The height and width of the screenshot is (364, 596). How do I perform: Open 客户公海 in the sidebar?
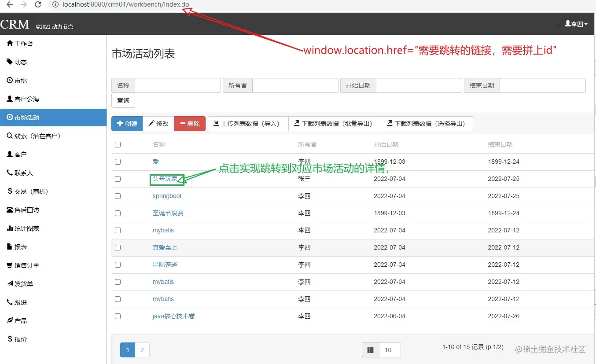pos(53,99)
